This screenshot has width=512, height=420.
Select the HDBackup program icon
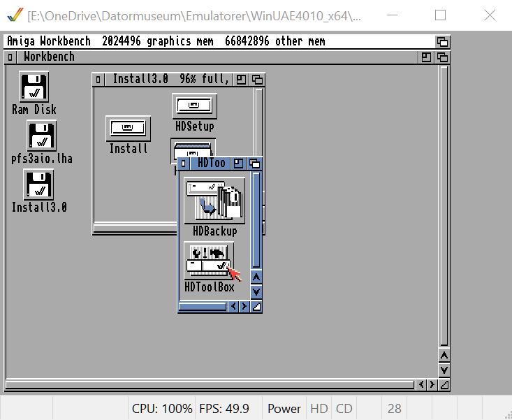(214, 201)
